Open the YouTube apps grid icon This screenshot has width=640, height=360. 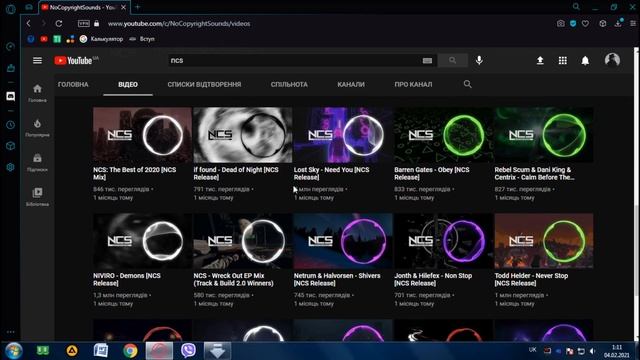(x=562, y=60)
